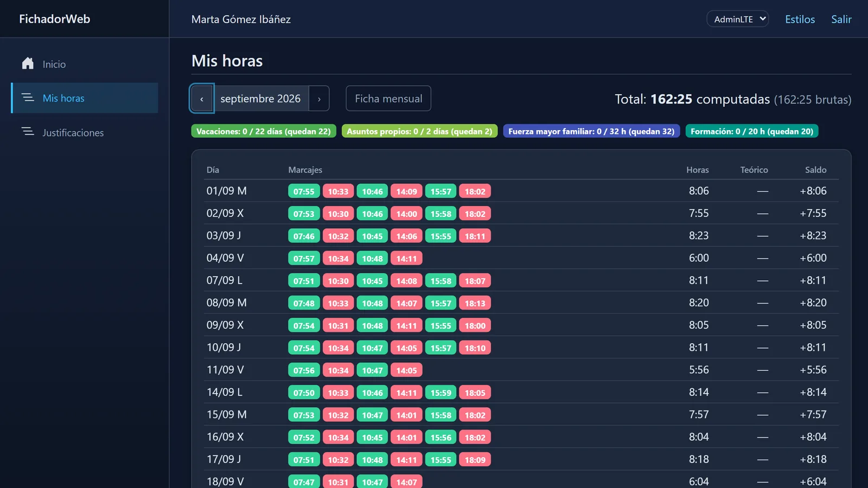Click the +7:57 saldo on 15/09 M

coord(813,414)
